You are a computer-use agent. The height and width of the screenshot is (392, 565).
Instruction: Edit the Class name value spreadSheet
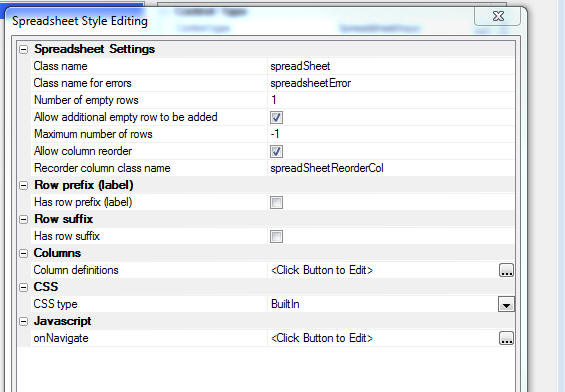[391, 66]
